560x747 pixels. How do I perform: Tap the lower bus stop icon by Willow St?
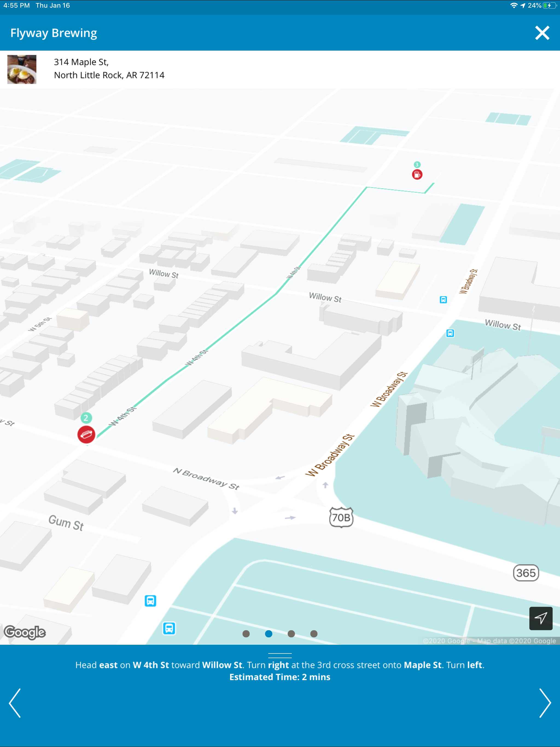coord(450,333)
